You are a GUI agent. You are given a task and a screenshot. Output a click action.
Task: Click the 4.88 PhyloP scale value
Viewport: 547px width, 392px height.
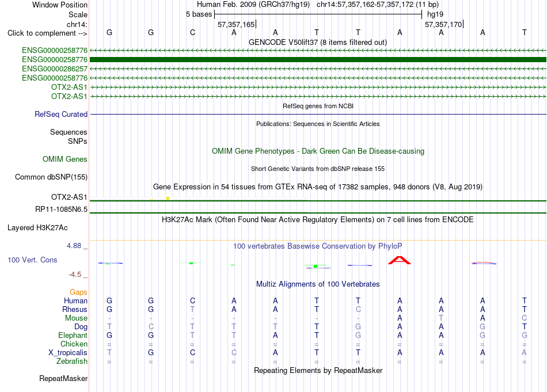tap(74, 246)
